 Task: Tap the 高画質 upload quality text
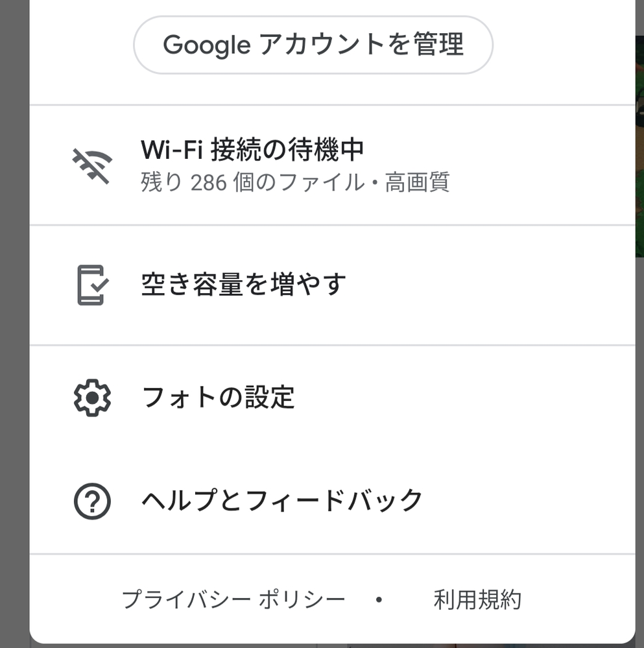417,183
